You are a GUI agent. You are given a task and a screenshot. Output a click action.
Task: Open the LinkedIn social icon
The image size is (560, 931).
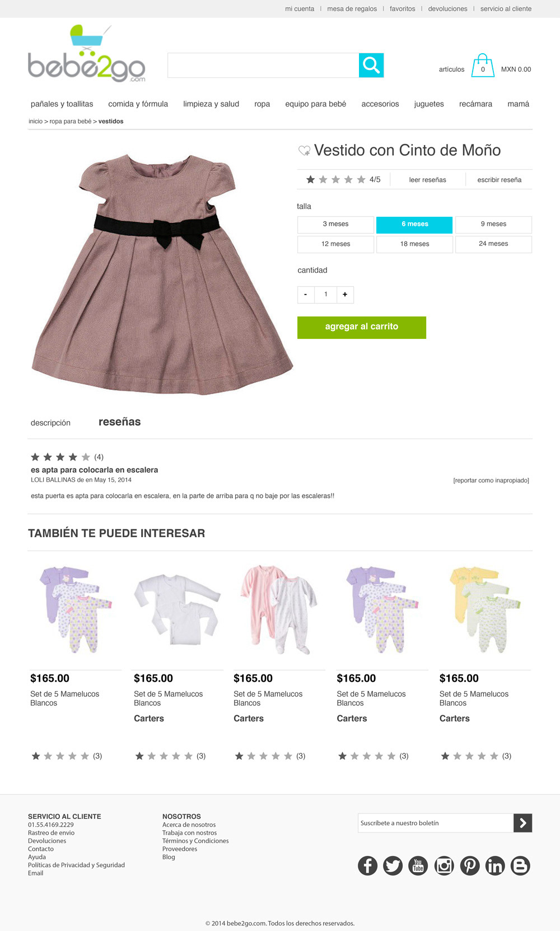(x=495, y=865)
